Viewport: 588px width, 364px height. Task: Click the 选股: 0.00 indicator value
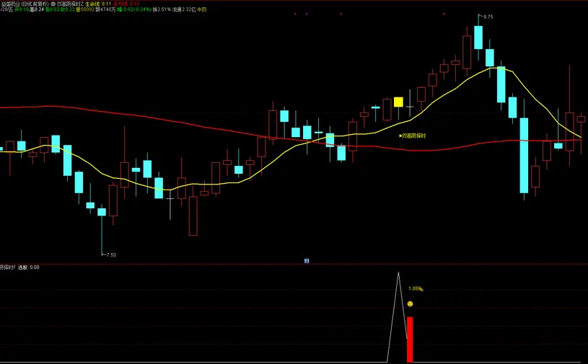pyautogui.click(x=29, y=267)
